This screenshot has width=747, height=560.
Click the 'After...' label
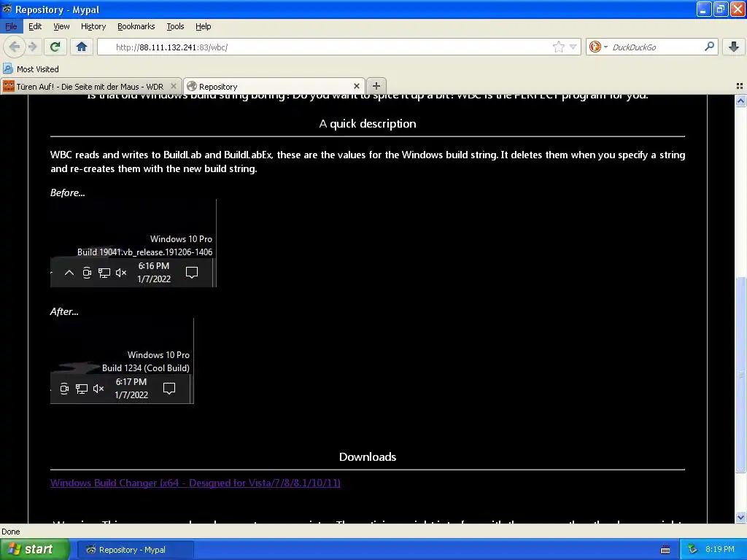pos(64,312)
